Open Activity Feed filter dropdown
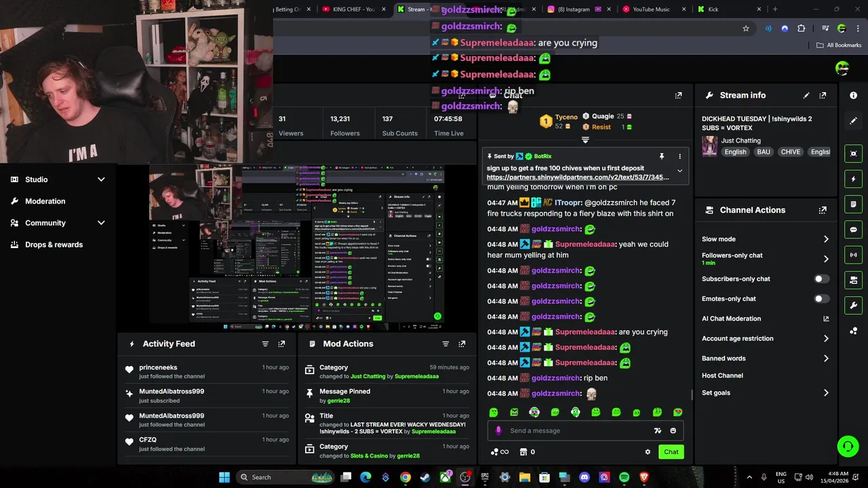The width and height of the screenshot is (868, 488). click(265, 344)
